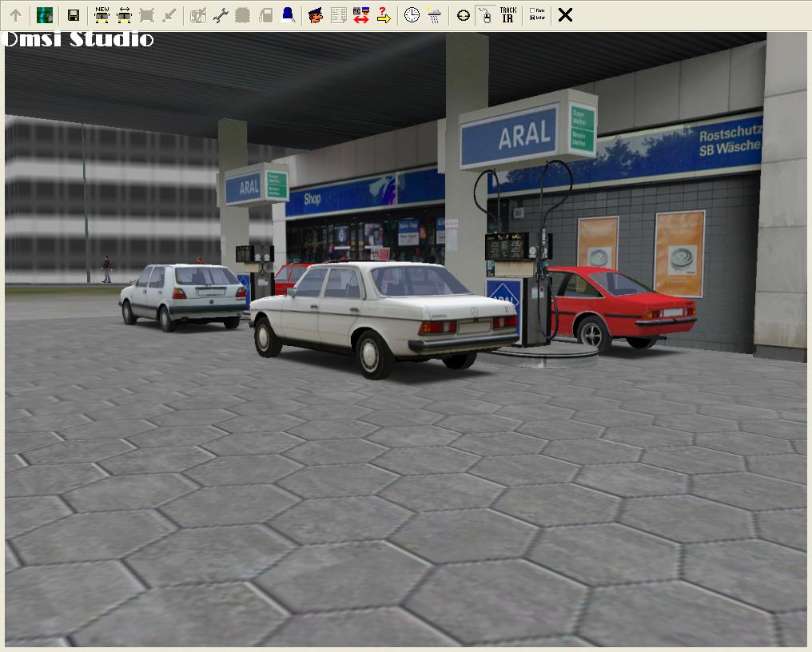Open the driver face icon
This screenshot has height=652, width=812.
(x=316, y=15)
